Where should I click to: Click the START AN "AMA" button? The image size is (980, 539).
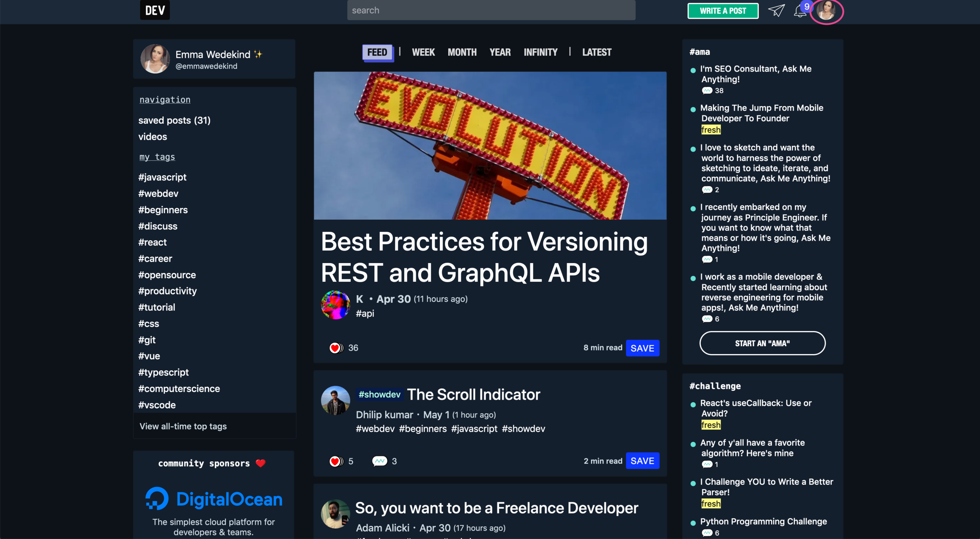[762, 343]
